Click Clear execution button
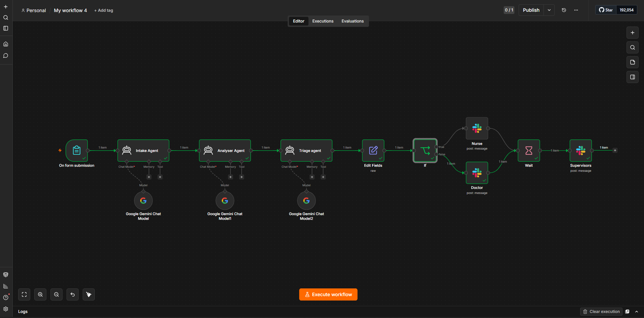The image size is (644, 318). pyautogui.click(x=601, y=312)
